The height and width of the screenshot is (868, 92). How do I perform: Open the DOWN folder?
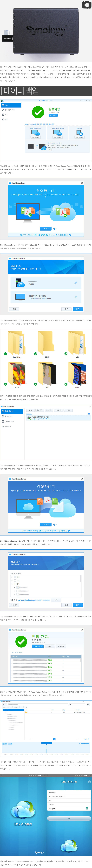pyautogui.click(x=47, y=344)
